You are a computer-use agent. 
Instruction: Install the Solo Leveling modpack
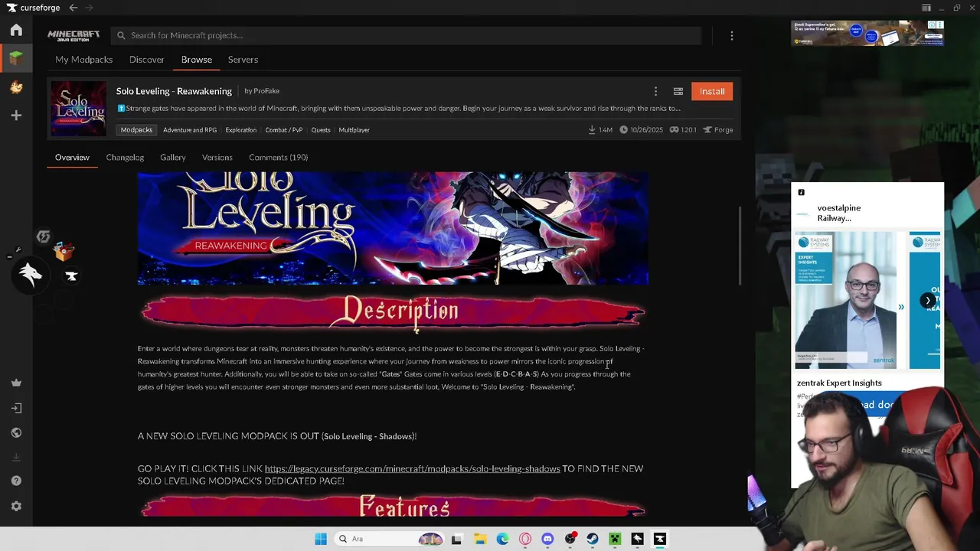(x=712, y=91)
